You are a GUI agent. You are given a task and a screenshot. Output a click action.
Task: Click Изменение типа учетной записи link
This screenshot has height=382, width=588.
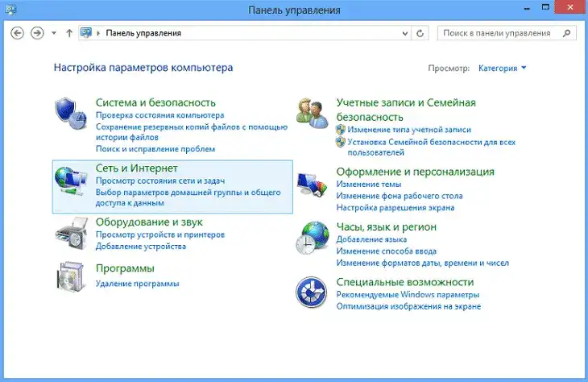coord(409,130)
